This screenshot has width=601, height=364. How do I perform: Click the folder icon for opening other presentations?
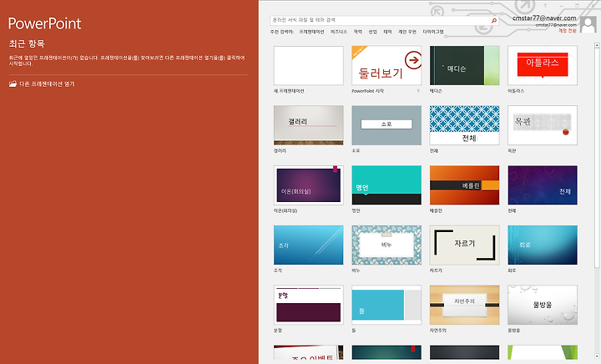13,84
